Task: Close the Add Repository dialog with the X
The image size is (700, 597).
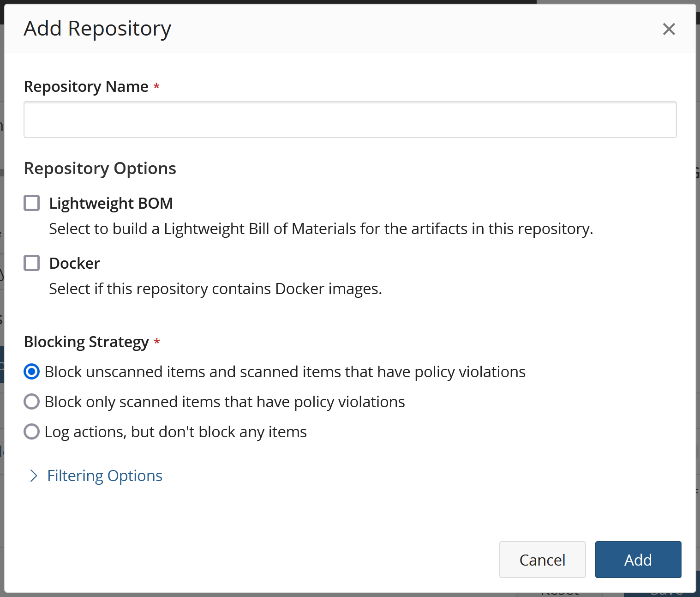Action: click(x=669, y=29)
